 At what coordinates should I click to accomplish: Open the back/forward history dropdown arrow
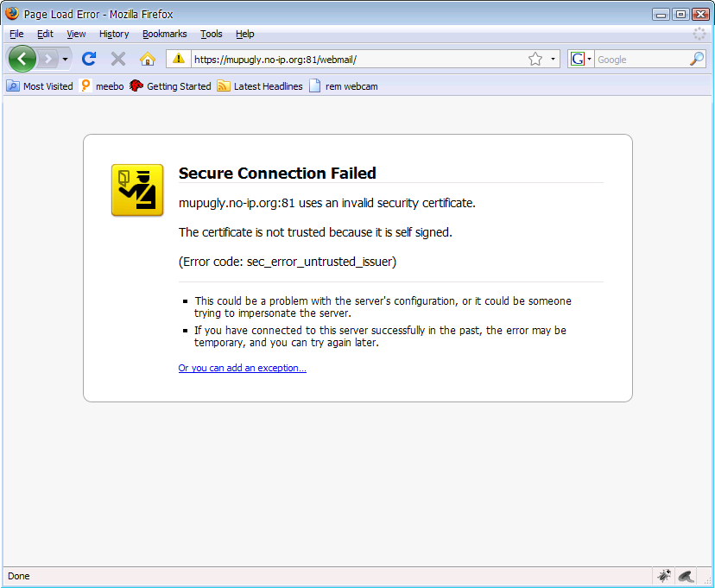tap(66, 59)
